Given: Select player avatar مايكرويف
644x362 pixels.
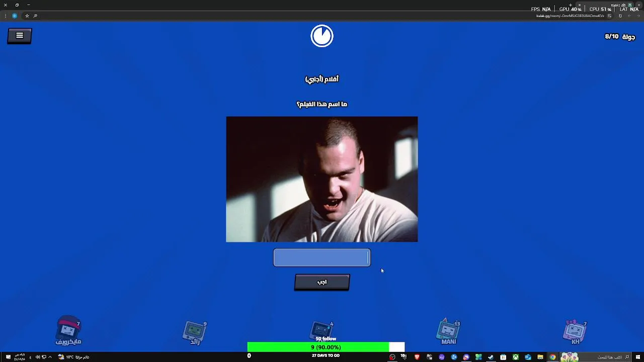Looking at the screenshot, I should tap(68, 331).
